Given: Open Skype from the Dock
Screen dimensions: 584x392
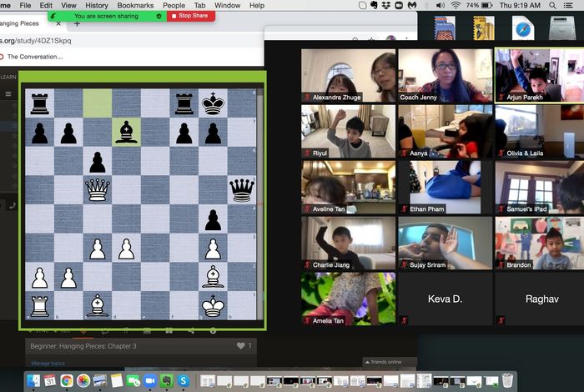Looking at the screenshot, I should (184, 381).
